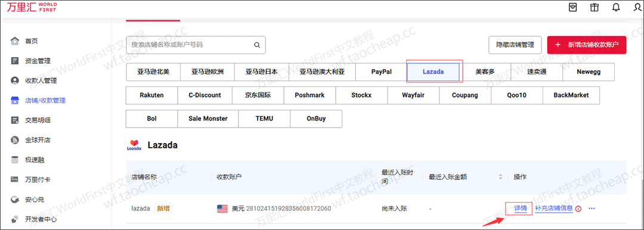Select the Poshmark platform tab
The height and width of the screenshot is (230, 644).
click(309, 95)
